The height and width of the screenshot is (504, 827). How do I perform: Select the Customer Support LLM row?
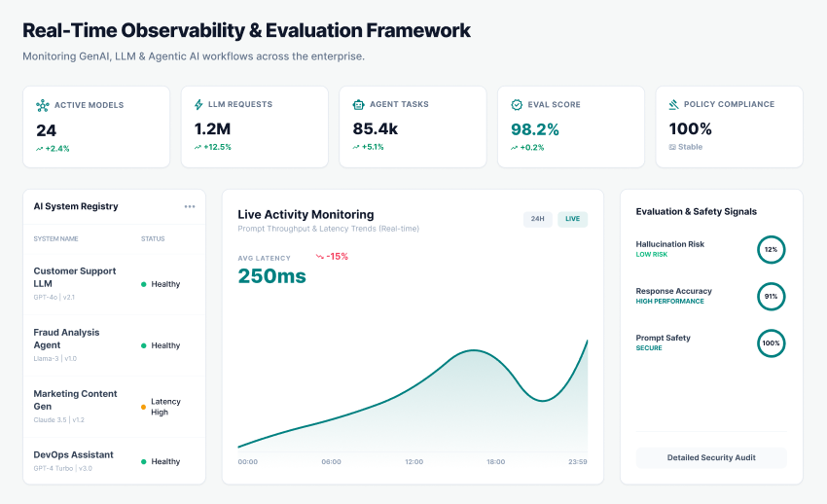click(x=75, y=277)
